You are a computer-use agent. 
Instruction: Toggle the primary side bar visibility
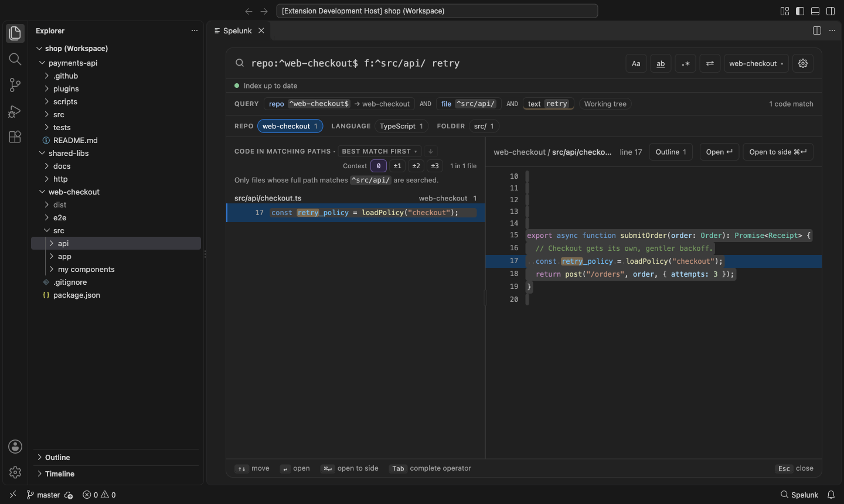click(x=800, y=11)
